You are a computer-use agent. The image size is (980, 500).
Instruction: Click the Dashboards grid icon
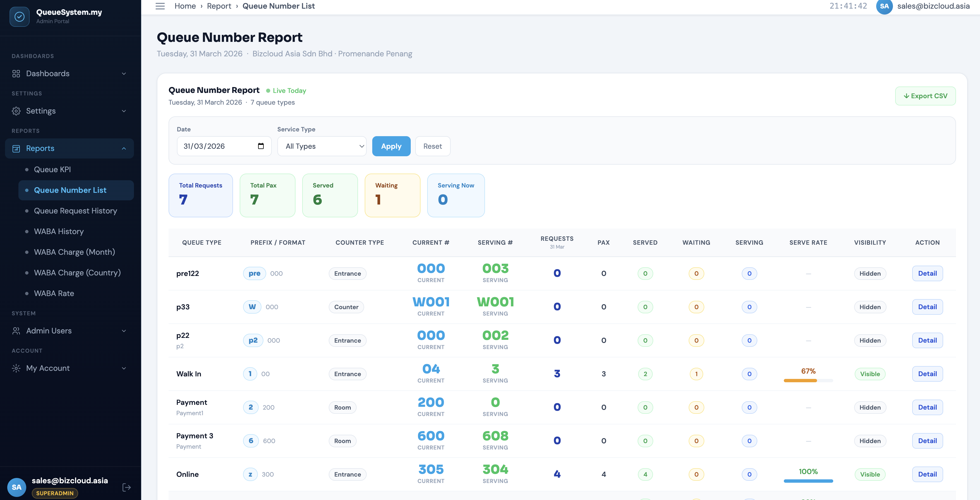tap(16, 73)
